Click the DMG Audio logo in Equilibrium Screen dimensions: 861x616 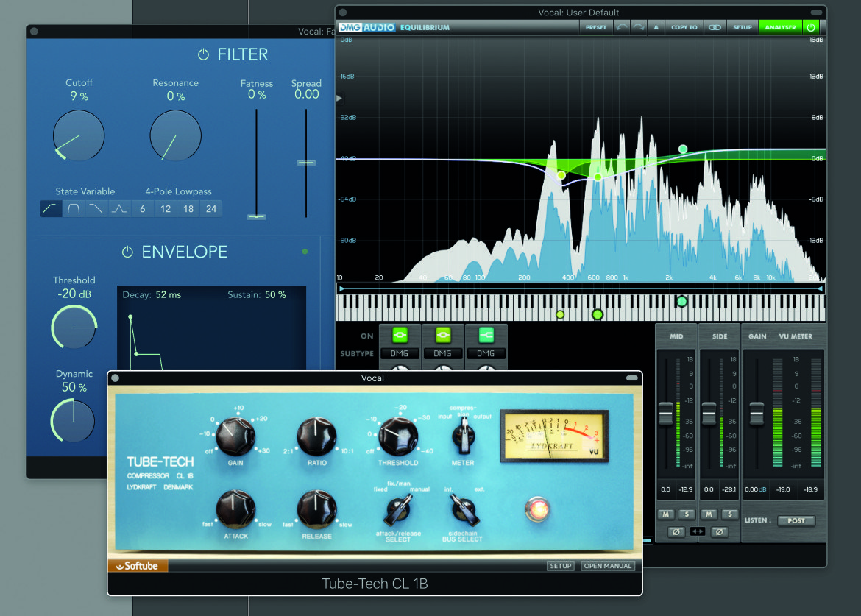coord(366,27)
